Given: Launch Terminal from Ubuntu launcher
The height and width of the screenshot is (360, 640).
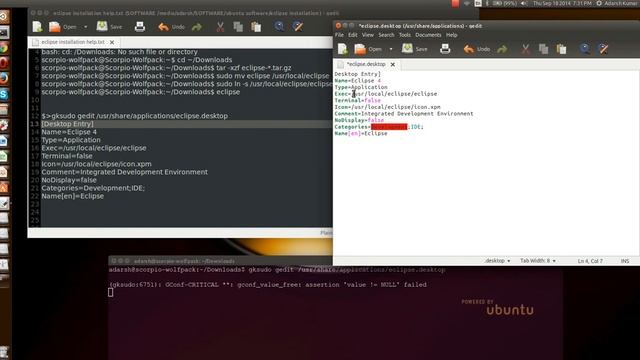Looking at the screenshot, I should pyautogui.click(x=4, y=32).
